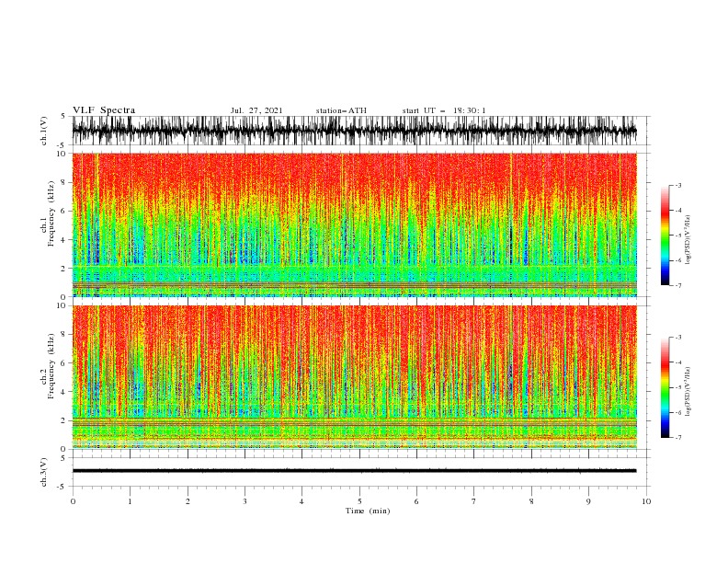Click time axis tick label '0'
Viewport: 728px width, 563px height.
pos(73,501)
